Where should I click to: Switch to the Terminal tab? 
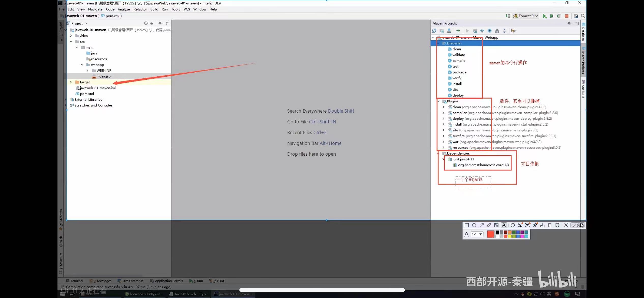[x=75, y=281]
